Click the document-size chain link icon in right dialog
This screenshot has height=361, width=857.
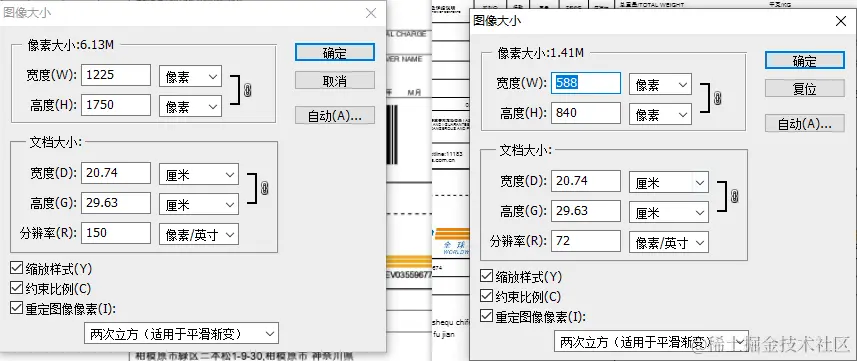pos(735,196)
